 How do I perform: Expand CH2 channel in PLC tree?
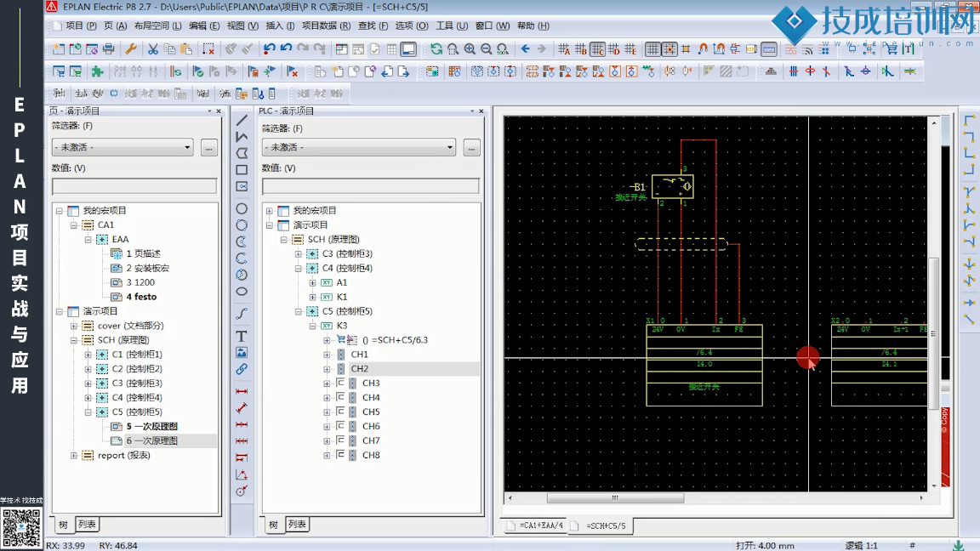point(327,368)
